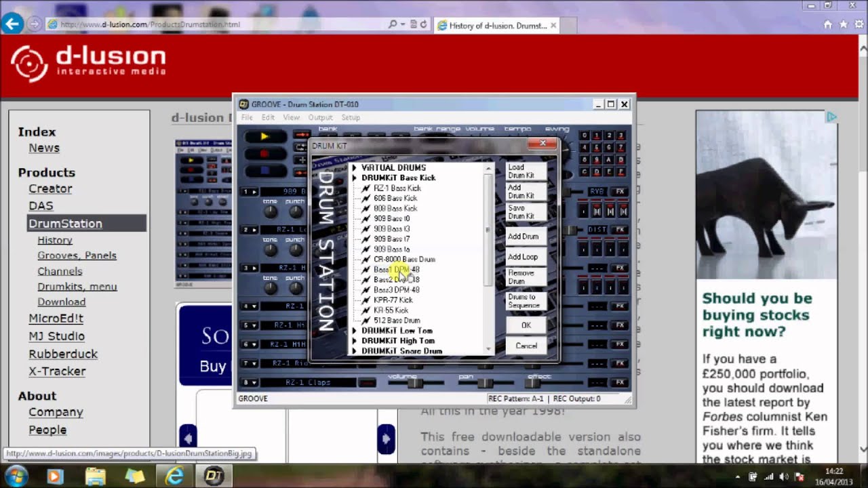Click the Load Drum Kit button
This screenshot has height=488, width=868.
coord(526,171)
